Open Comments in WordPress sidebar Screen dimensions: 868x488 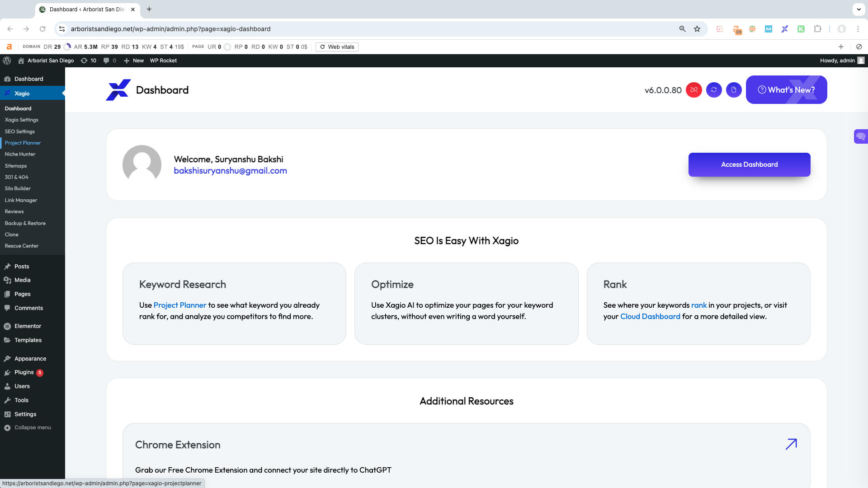pyautogui.click(x=33, y=308)
